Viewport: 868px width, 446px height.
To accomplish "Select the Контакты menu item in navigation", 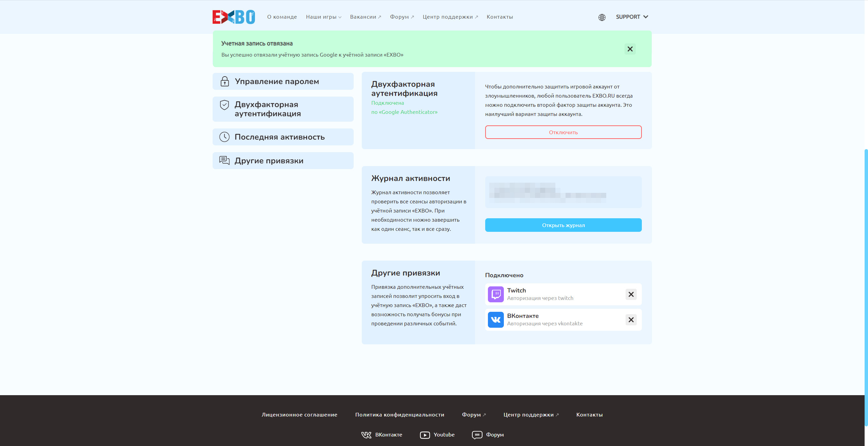I will coord(499,17).
